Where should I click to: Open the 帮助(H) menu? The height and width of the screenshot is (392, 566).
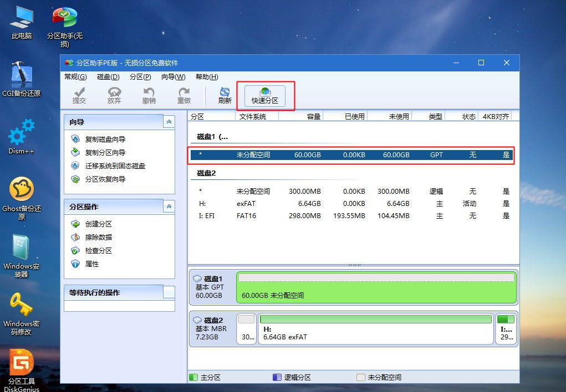(x=206, y=77)
